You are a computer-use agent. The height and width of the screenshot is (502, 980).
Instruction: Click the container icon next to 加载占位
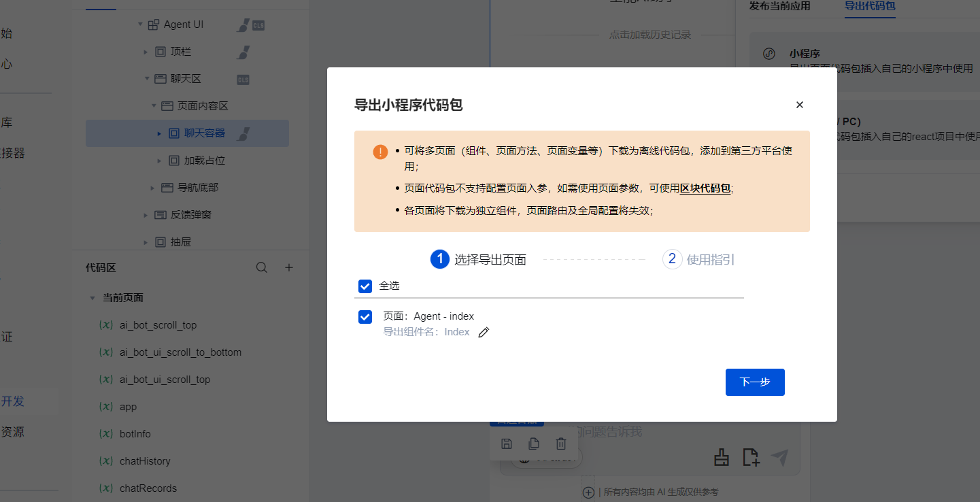click(174, 161)
